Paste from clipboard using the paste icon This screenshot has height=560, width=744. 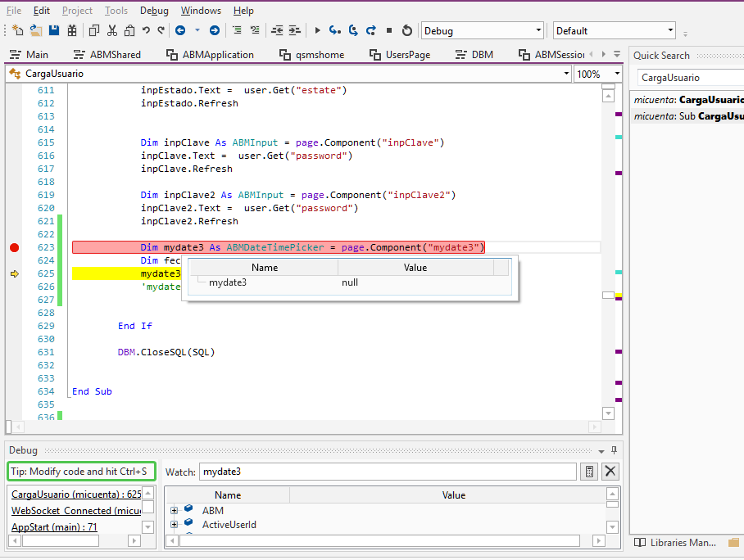tap(130, 30)
